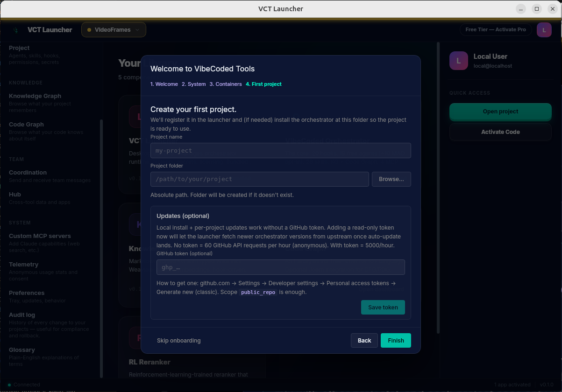This screenshot has width=562, height=392.
Task: Open Project in the sidebar
Action: click(50, 55)
